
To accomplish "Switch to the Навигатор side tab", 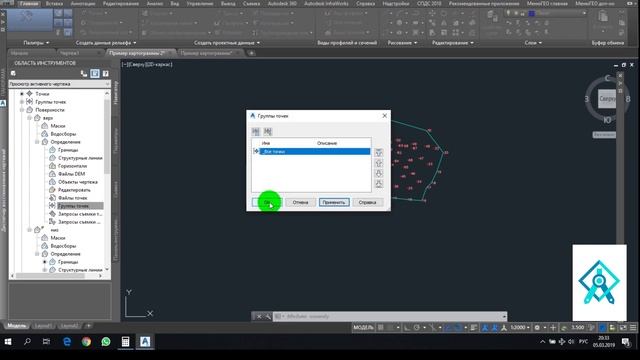I will 116,93.
